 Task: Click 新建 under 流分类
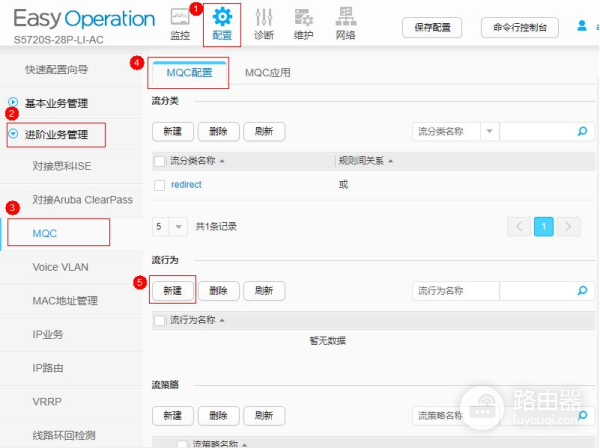click(173, 132)
